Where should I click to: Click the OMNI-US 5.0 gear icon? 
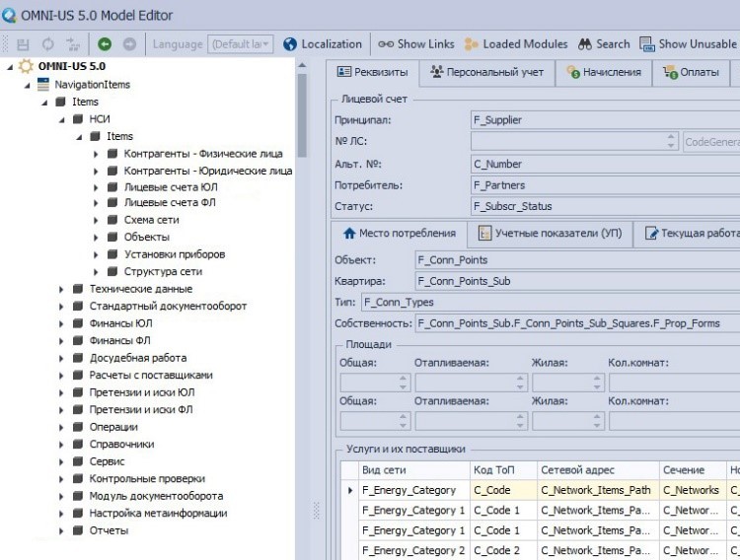(26, 66)
